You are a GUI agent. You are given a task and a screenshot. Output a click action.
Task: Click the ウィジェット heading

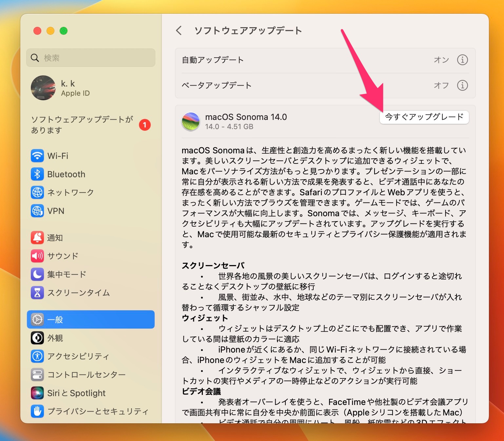[205, 318]
